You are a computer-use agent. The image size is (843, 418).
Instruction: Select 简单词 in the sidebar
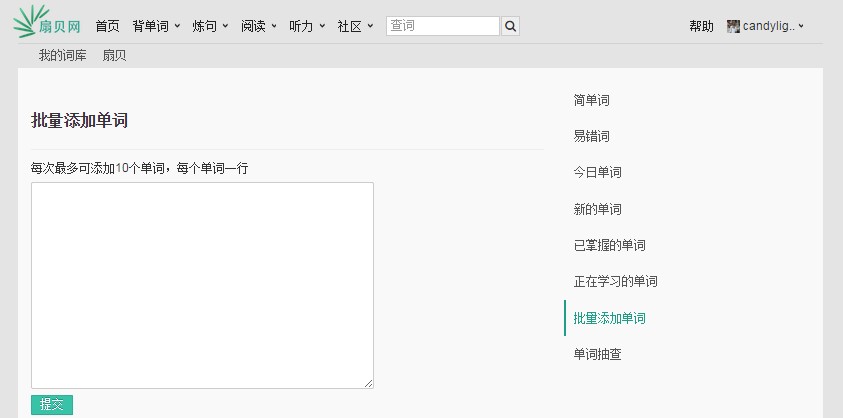591,100
